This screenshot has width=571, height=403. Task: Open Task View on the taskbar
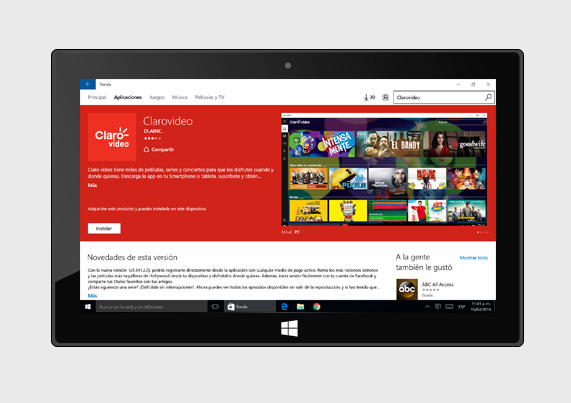[x=215, y=307]
